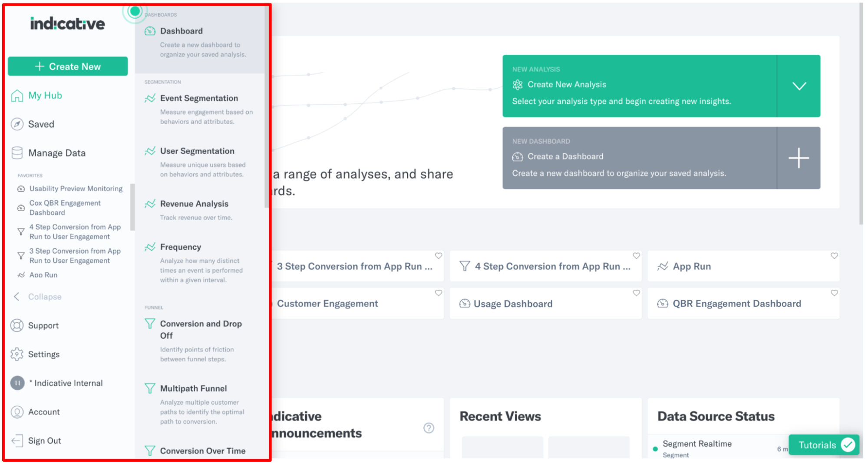This screenshot has width=868, height=463.
Task: Click the plus icon on New Dashboard card
Action: point(799,158)
